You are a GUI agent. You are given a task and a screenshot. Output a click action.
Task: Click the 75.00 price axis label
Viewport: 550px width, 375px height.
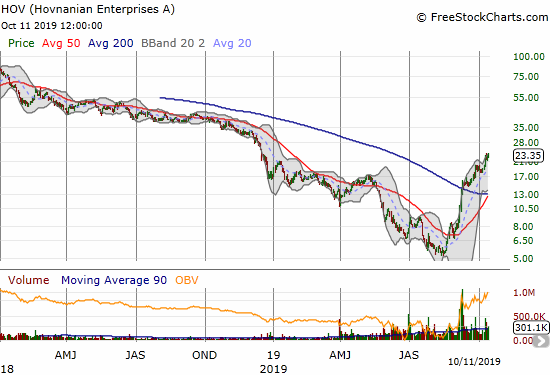(526, 76)
